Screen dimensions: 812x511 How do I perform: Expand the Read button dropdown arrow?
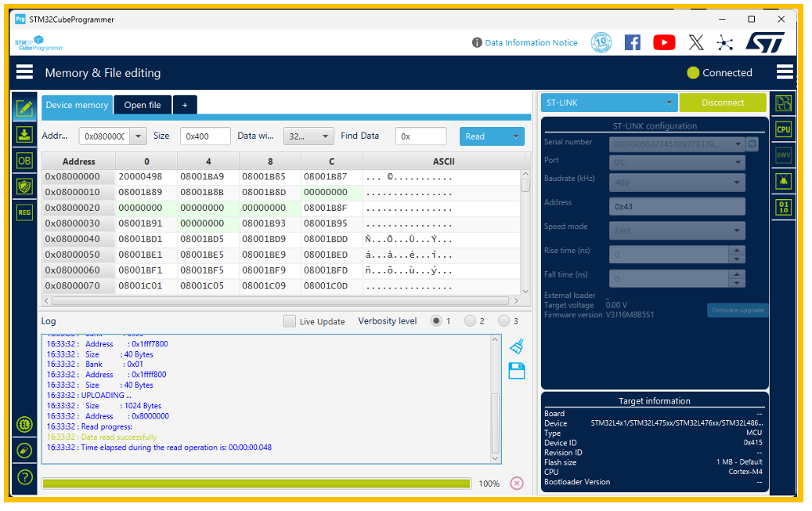click(x=516, y=136)
